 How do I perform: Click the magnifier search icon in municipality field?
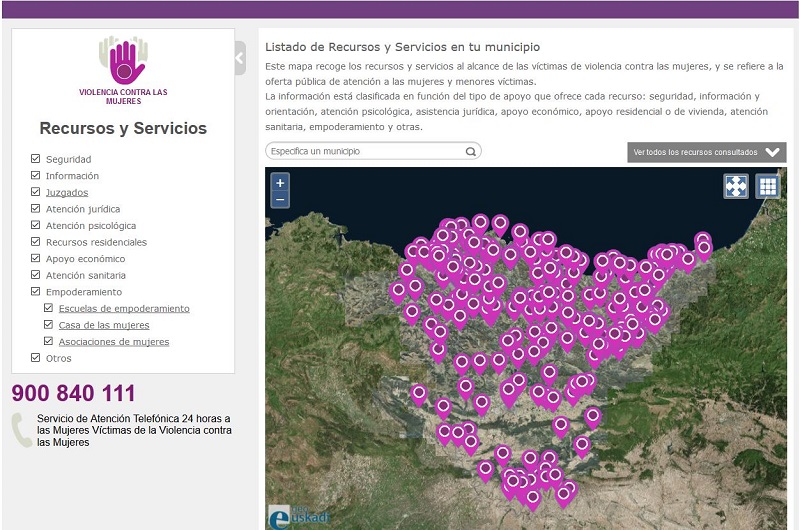point(471,152)
